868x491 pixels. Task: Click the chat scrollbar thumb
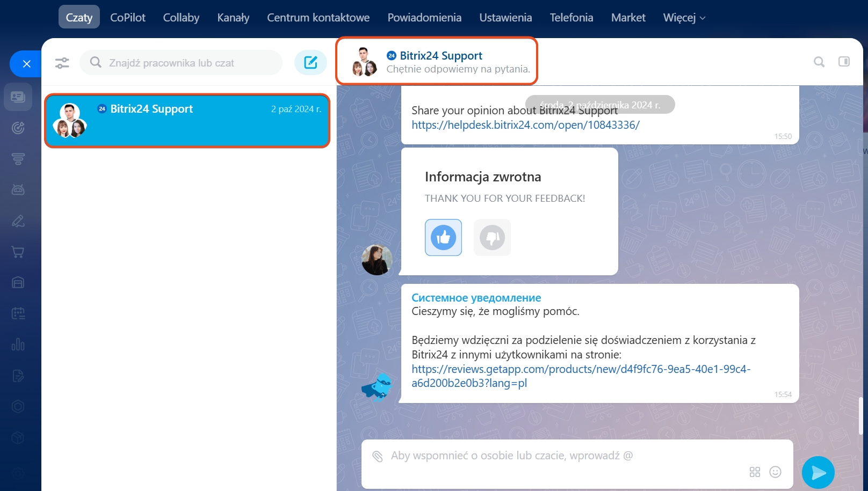pyautogui.click(x=860, y=416)
